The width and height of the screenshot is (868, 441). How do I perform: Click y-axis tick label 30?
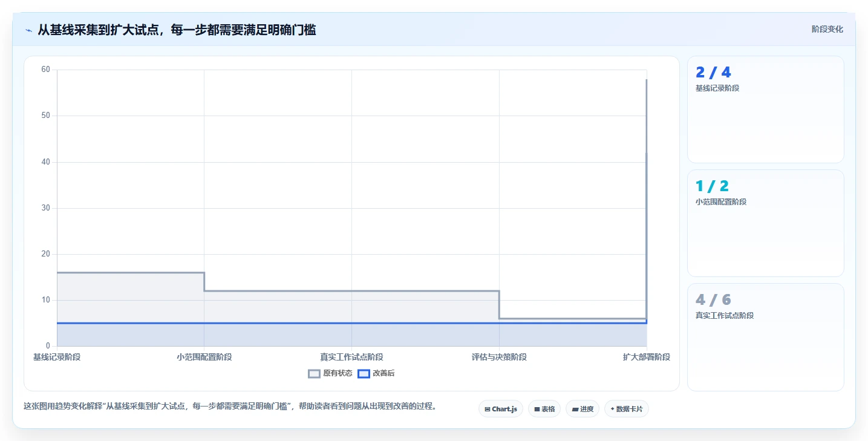[45, 208]
